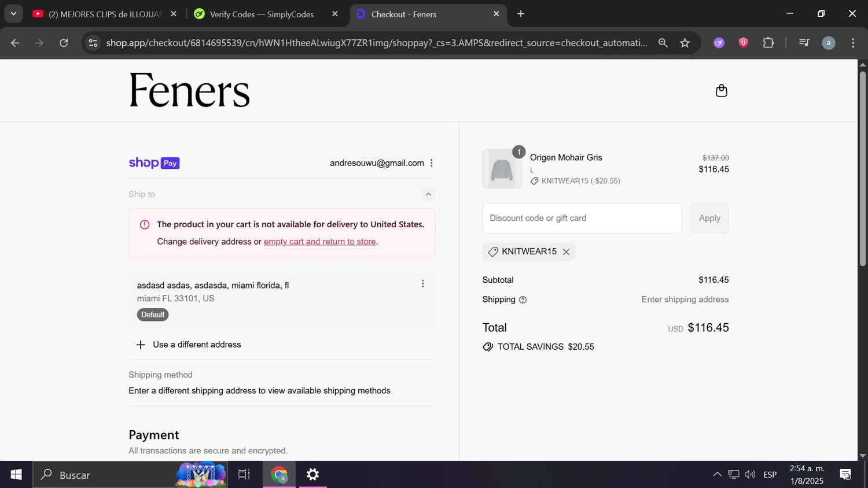
Task: Open the Windows Start menu
Action: 16,475
